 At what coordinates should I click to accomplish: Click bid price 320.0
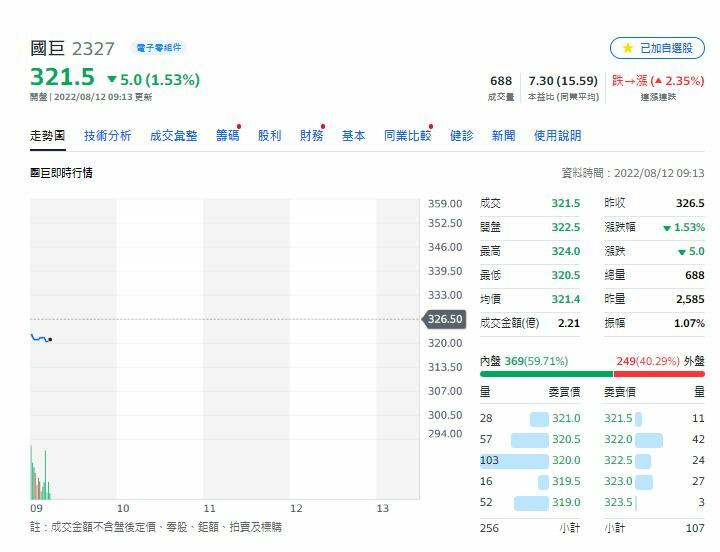(x=566, y=460)
